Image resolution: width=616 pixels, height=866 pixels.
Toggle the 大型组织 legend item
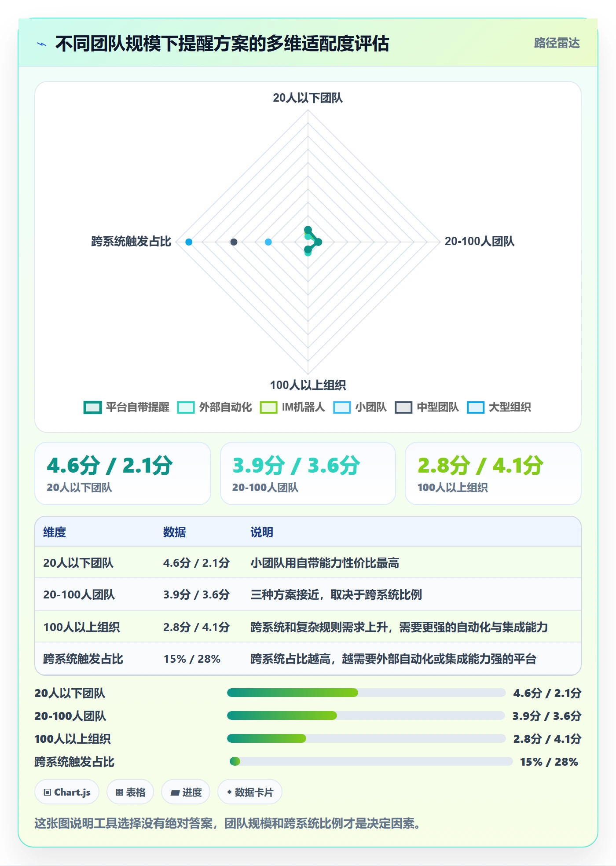[x=499, y=407]
